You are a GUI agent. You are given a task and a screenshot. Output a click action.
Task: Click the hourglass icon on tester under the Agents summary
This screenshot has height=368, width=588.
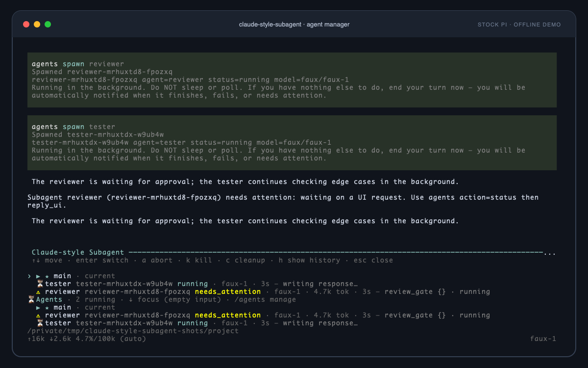pyautogui.click(x=40, y=323)
